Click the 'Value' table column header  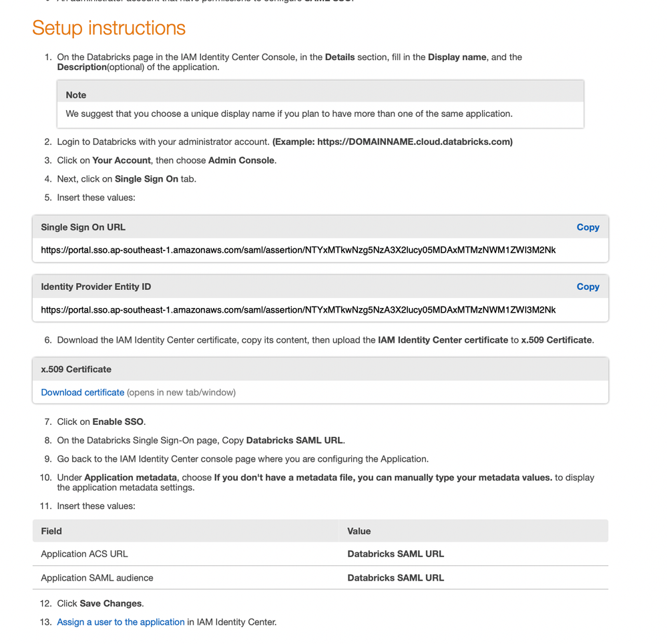pyautogui.click(x=359, y=531)
